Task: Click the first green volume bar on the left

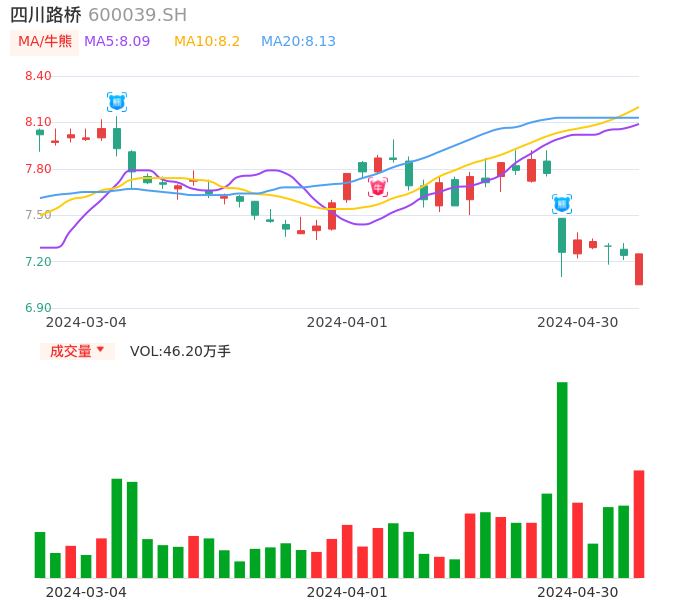Action: tap(40, 555)
